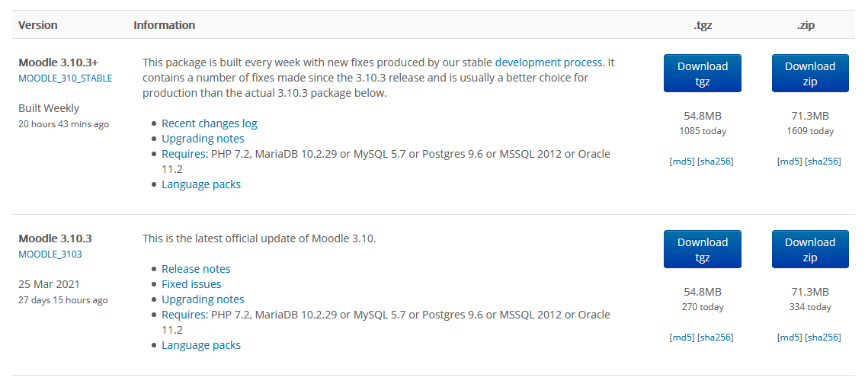Open the Recent changes log

[x=209, y=123]
